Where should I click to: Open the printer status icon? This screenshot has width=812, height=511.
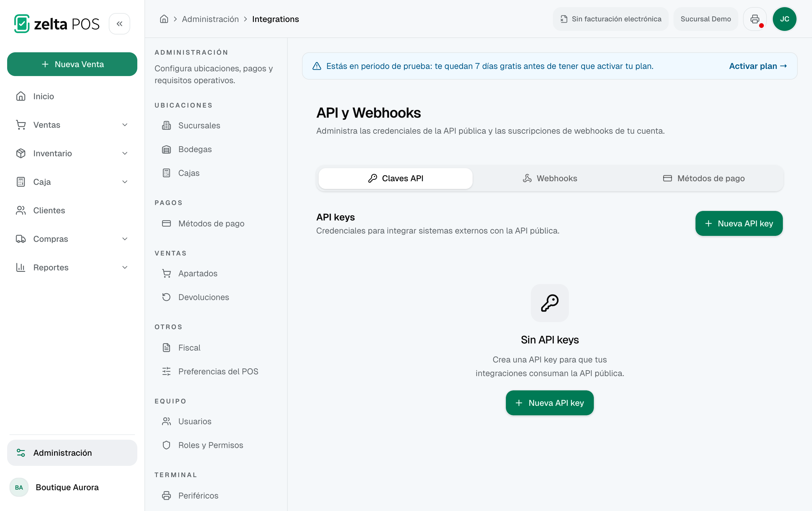(755, 19)
